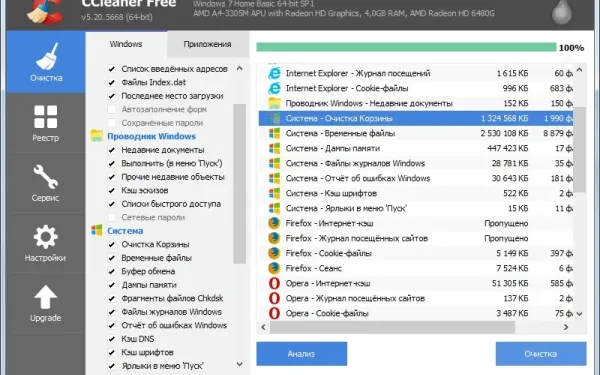Image resolution: width=600 pixels, height=375 pixels.
Task: Click results list scroll up arrow
Action: pos(579,70)
